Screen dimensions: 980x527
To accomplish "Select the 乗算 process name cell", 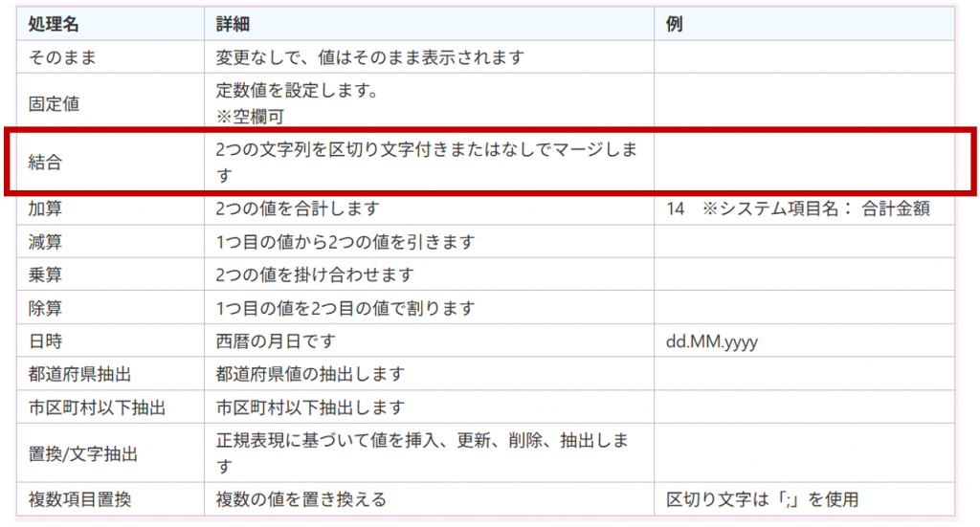I will [x=110, y=274].
